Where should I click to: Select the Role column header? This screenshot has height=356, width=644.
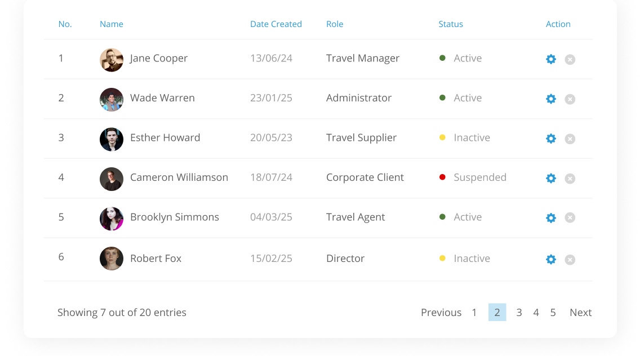pyautogui.click(x=335, y=24)
